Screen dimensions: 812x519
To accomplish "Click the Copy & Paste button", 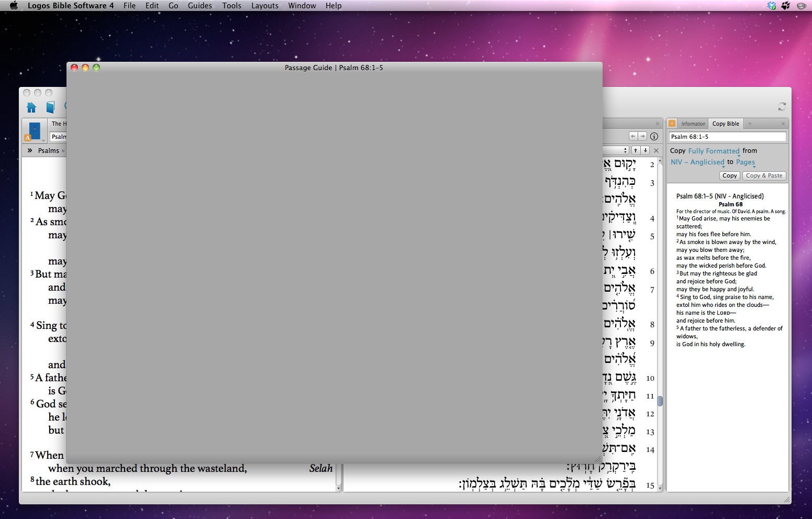I will (x=764, y=176).
